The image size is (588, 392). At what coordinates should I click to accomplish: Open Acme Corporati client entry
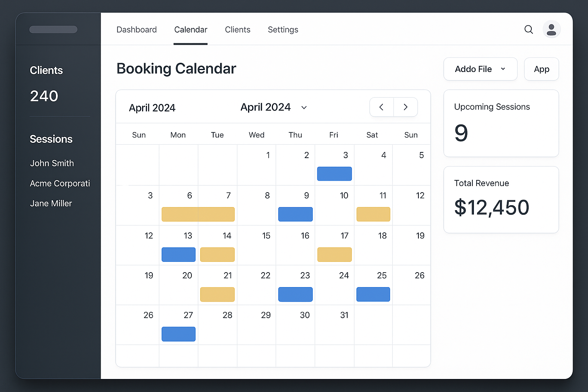(x=60, y=183)
